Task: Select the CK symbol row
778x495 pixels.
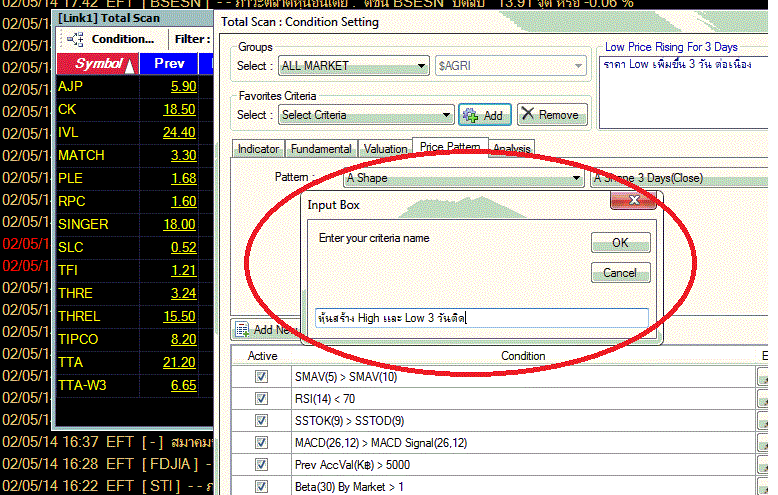Action: (x=67, y=109)
